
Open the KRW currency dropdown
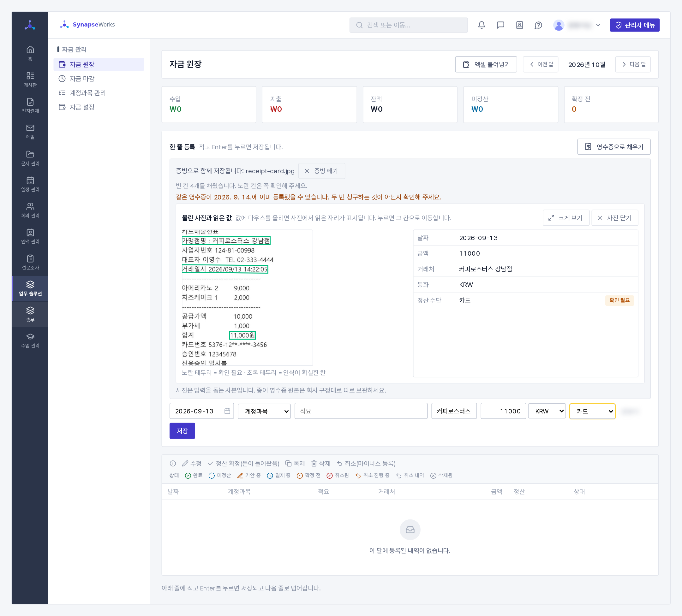[547, 411]
